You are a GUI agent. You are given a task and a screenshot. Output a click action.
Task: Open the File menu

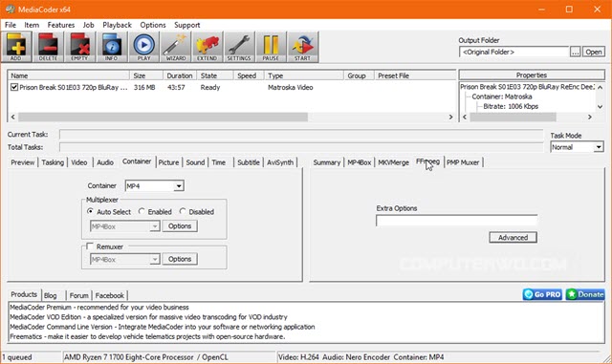pyautogui.click(x=11, y=25)
